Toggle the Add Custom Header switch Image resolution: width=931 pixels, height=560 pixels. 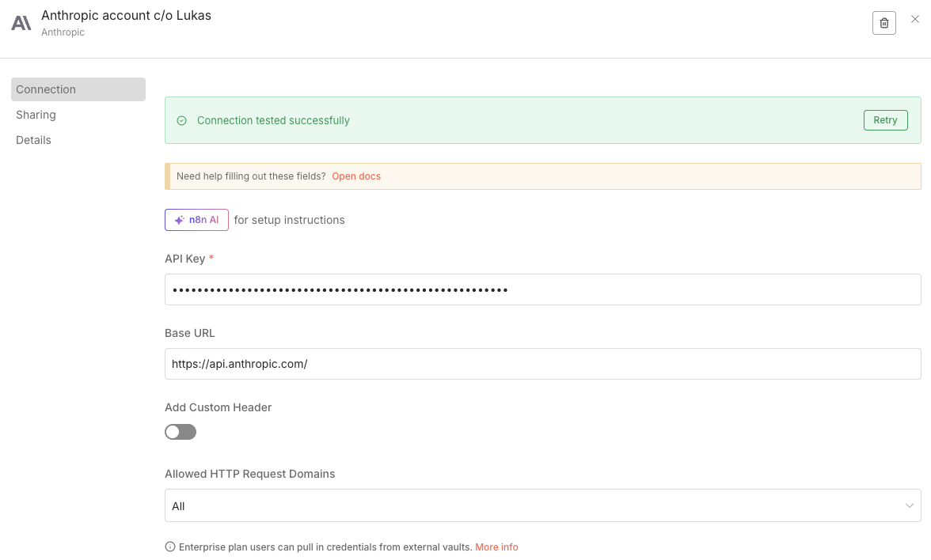point(180,432)
